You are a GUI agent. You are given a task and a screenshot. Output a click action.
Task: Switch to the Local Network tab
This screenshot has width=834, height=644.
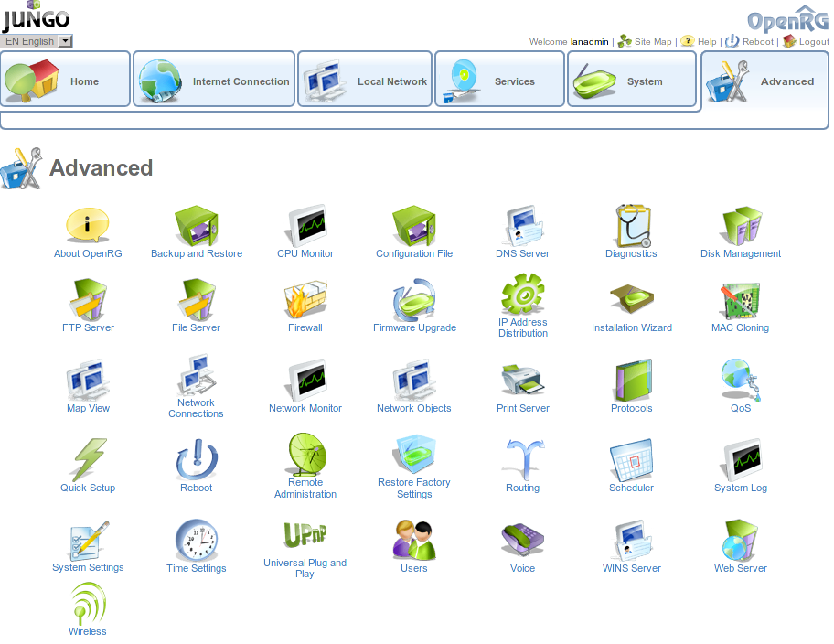[365, 80]
